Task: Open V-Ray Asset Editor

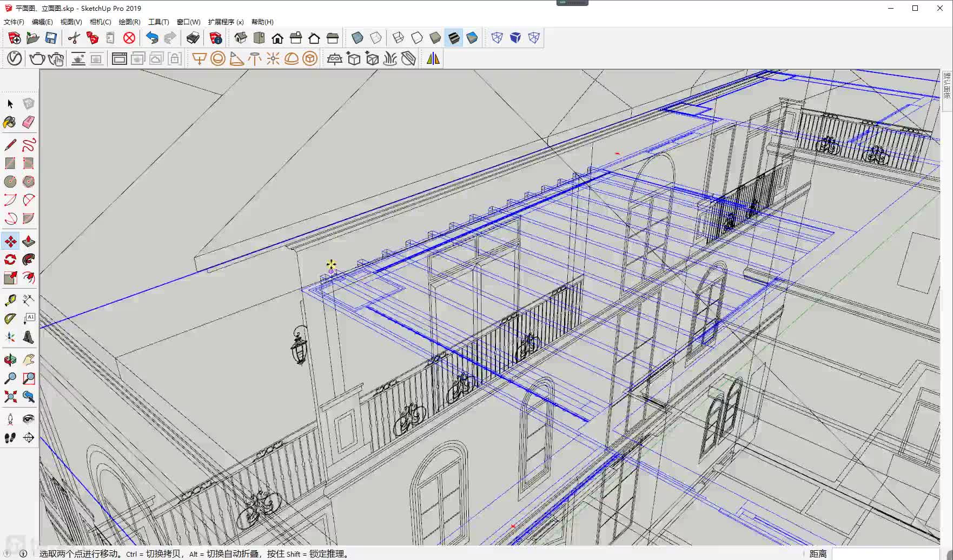Action: point(15,58)
